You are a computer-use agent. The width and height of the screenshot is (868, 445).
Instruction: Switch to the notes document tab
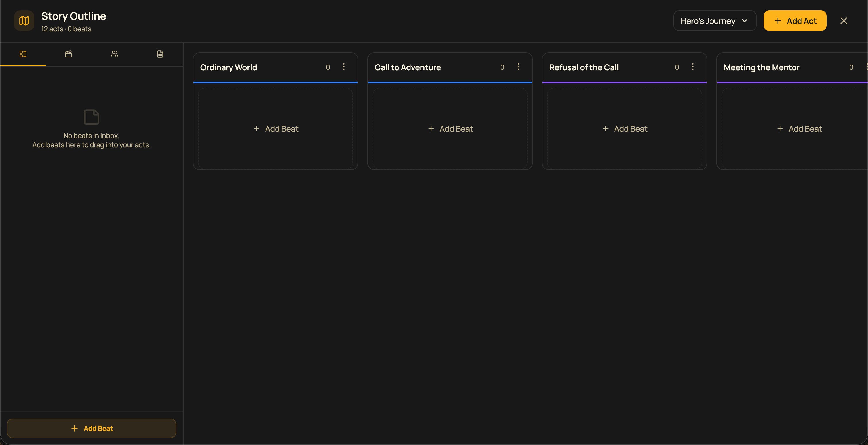tap(160, 54)
